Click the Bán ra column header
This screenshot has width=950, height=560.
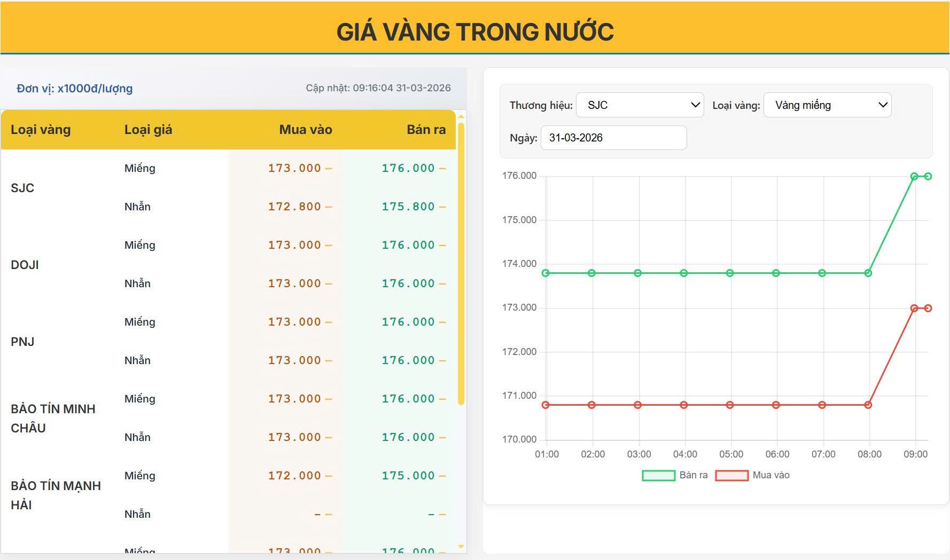coord(426,130)
